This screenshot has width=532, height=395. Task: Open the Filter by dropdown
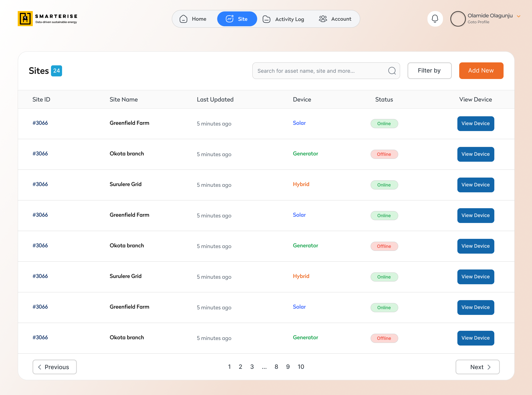pyautogui.click(x=429, y=71)
